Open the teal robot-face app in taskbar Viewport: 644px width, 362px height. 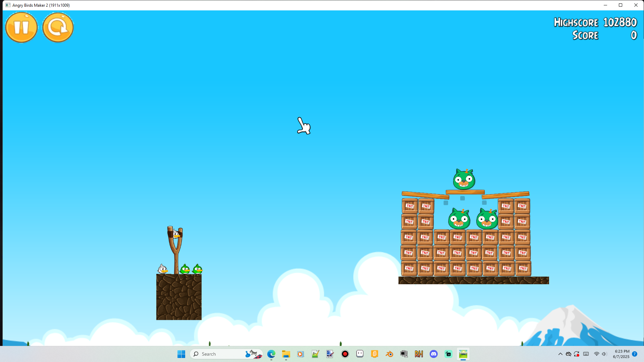click(448, 354)
